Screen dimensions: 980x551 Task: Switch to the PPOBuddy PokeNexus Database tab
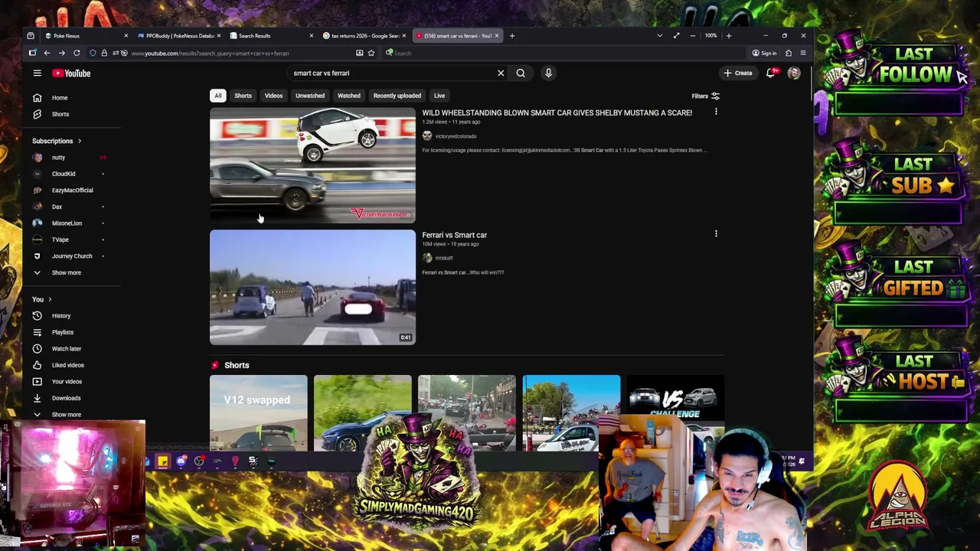pyautogui.click(x=179, y=36)
